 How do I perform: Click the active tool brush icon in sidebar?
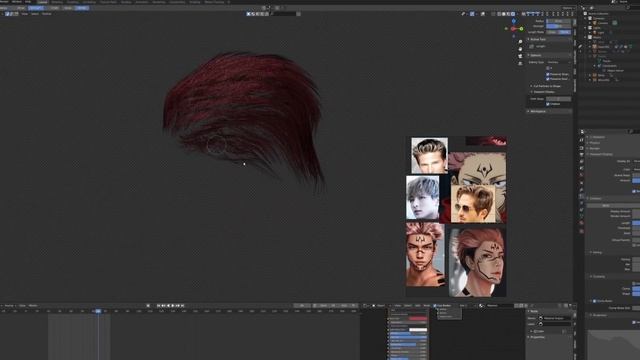[x=531, y=47]
